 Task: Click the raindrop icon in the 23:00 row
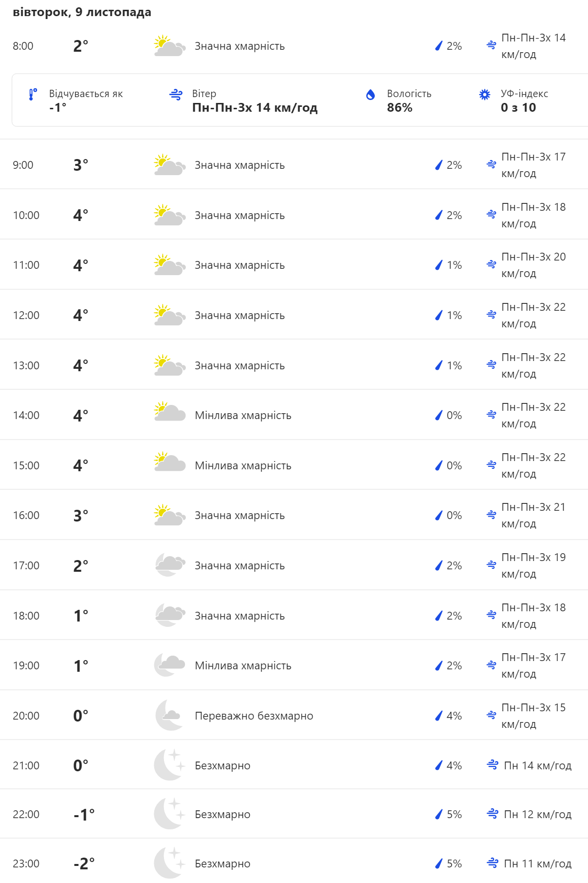[x=439, y=863]
